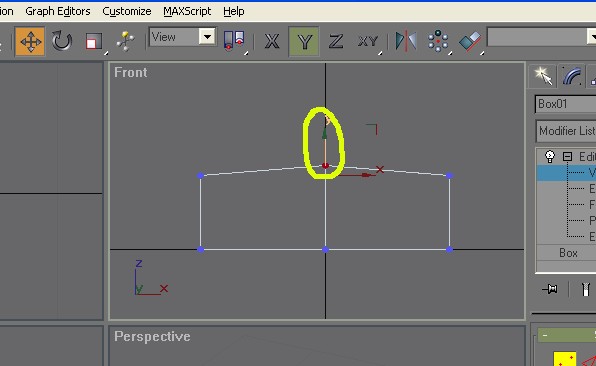
Task: Open the Graph Editors menu
Action: pos(58,11)
